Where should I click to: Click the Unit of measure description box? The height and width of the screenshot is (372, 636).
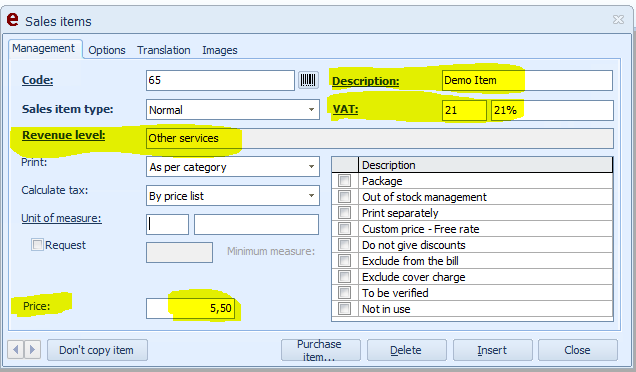pos(256,224)
